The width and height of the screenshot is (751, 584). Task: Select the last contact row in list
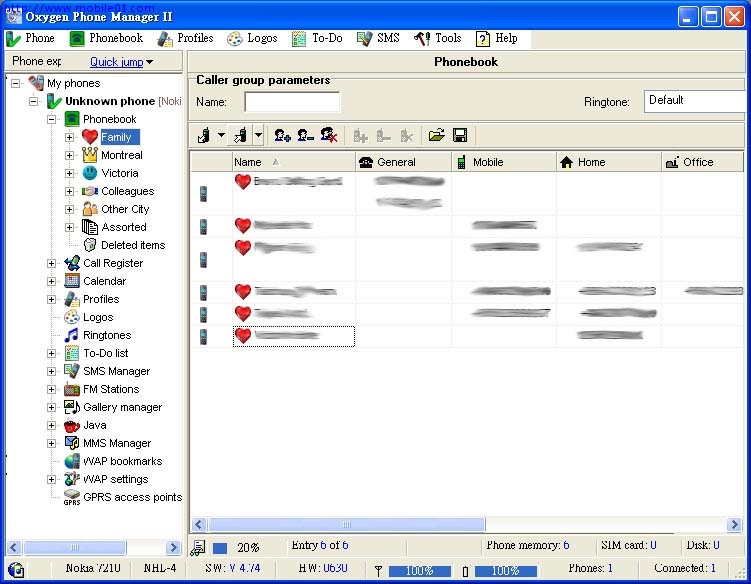coord(467,336)
